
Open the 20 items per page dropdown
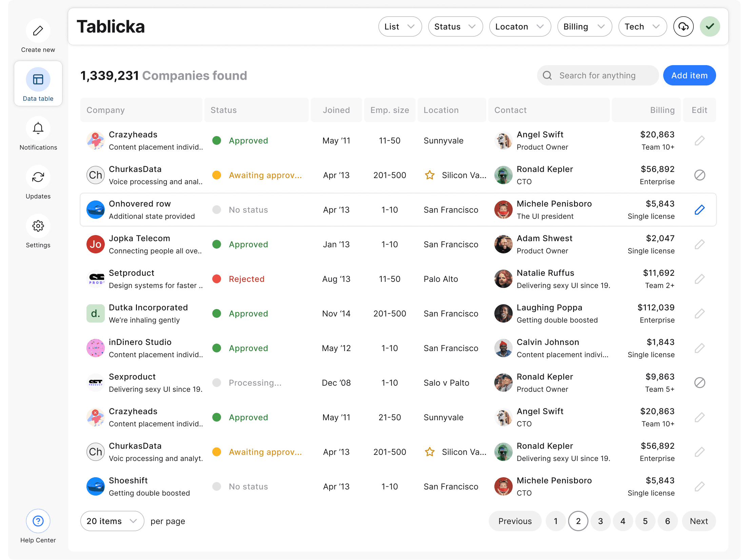click(112, 521)
